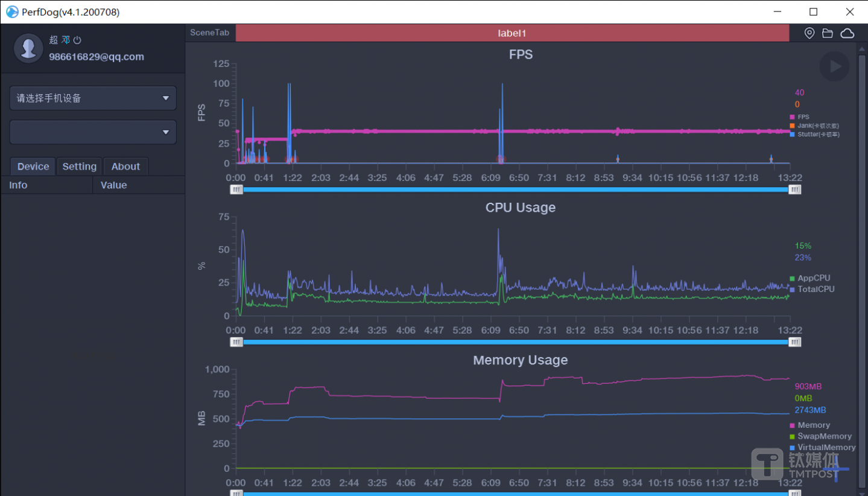Click the label1 scene bar
The image size is (868, 496).
pos(512,33)
